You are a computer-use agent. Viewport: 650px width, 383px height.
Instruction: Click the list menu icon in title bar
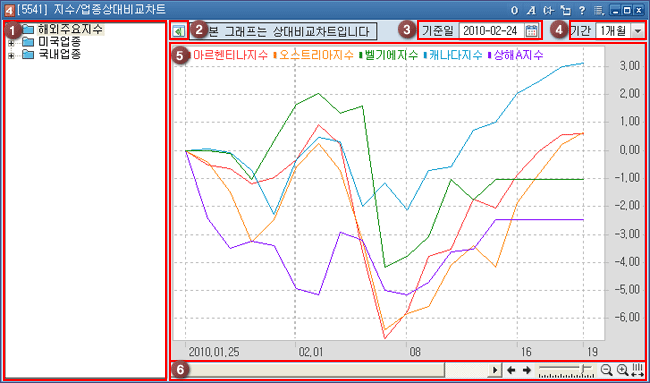[599, 10]
